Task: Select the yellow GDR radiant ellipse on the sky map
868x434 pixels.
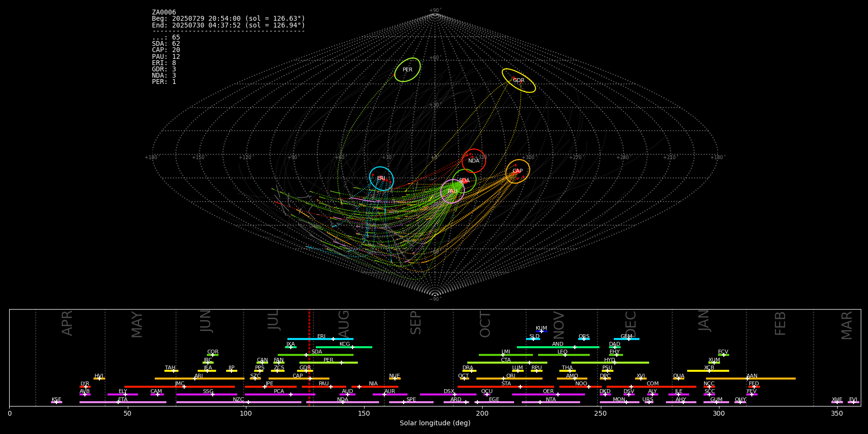Action: (x=518, y=81)
